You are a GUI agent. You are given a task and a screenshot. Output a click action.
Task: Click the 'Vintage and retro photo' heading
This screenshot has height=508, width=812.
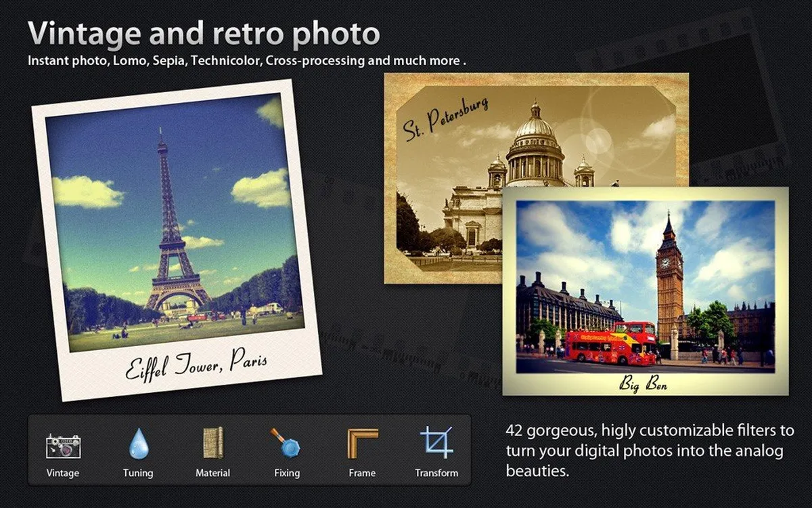204,34
